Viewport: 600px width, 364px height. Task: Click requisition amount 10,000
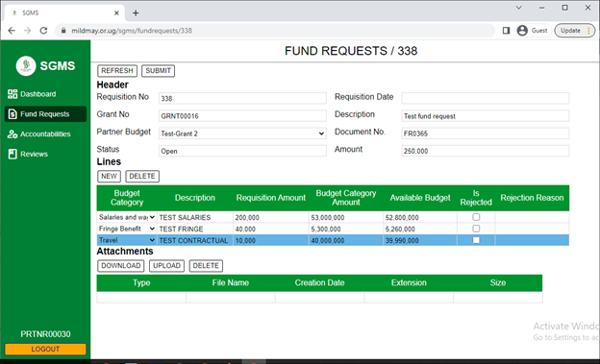271,240
